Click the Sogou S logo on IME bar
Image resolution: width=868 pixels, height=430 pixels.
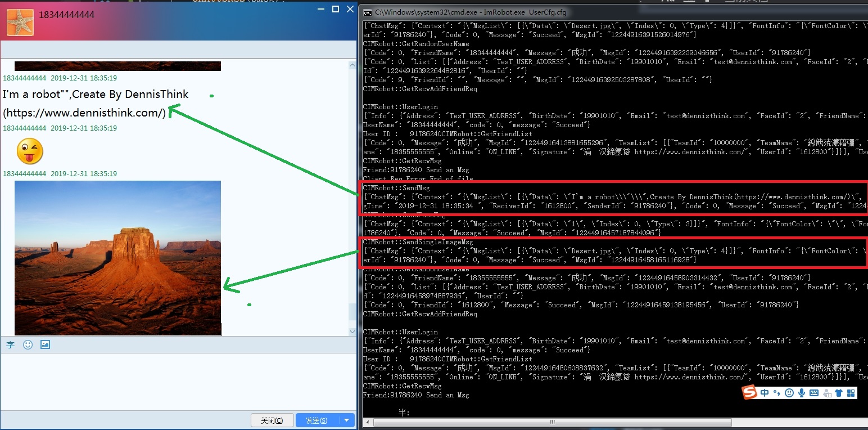(749, 392)
